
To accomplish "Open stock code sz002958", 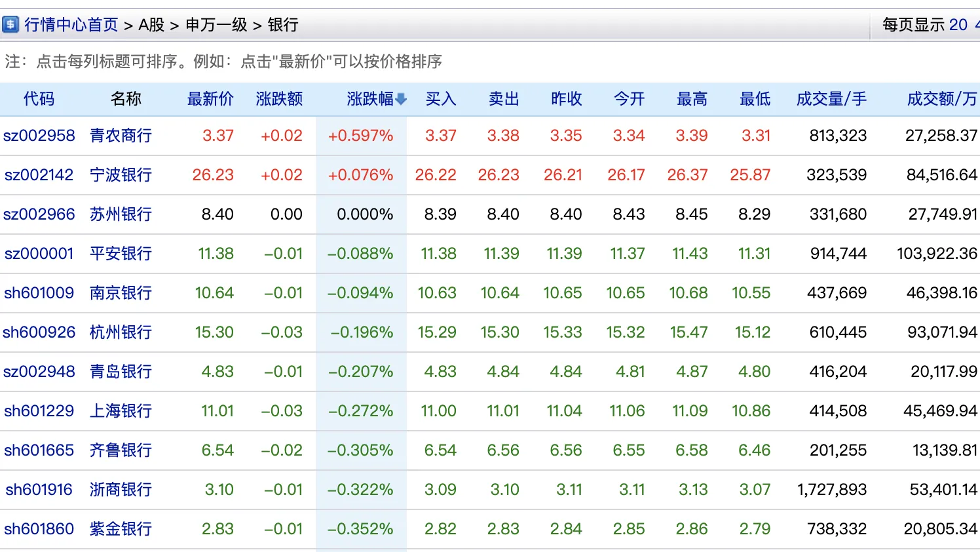I will pos(39,136).
